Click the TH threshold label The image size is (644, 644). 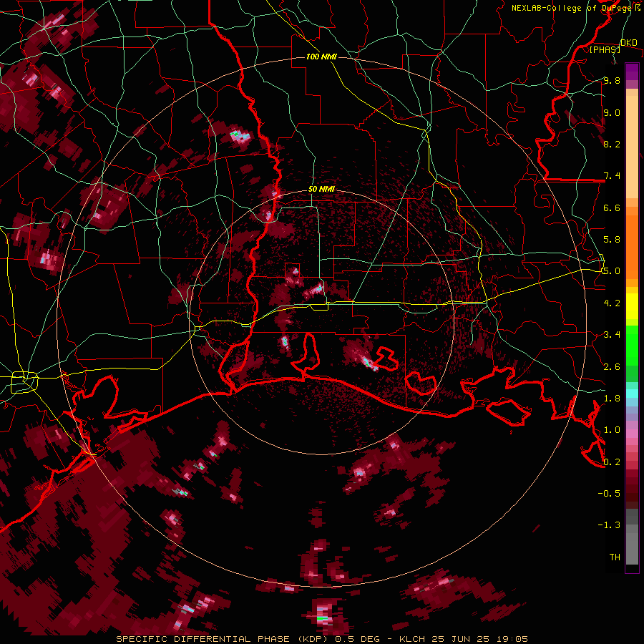point(615,557)
